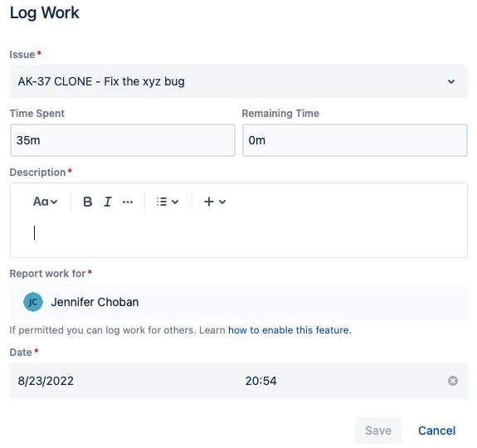Click the Save button

378,431
